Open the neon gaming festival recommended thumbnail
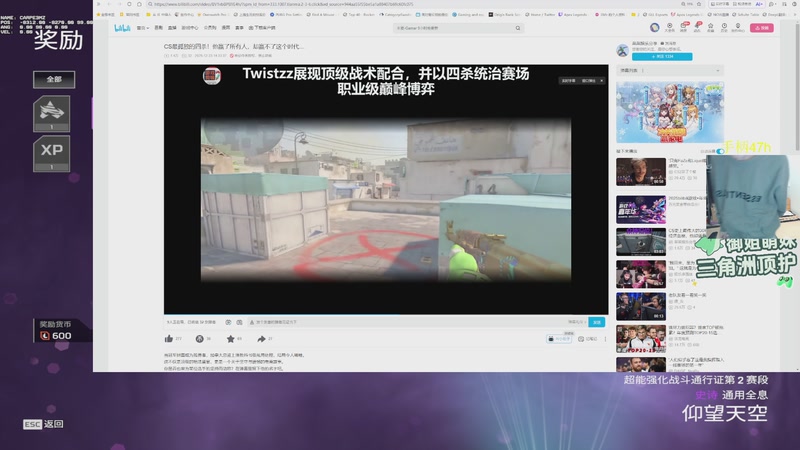The width and height of the screenshot is (800, 450). (641, 210)
